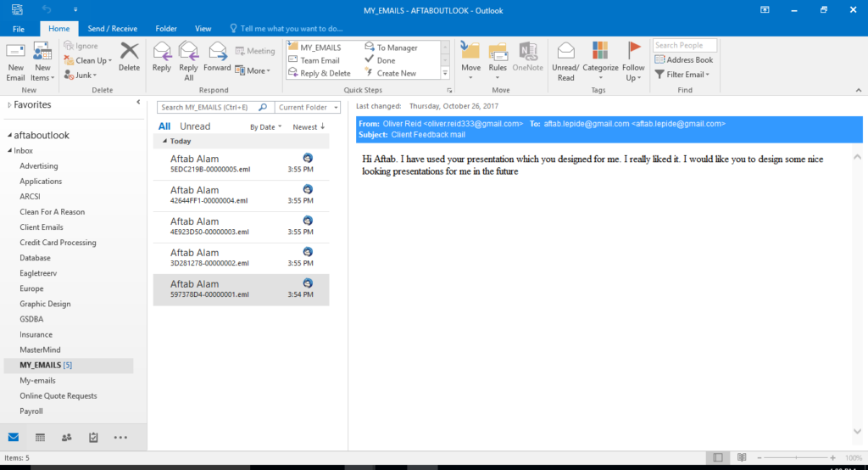Delete the selected email with Delete icon
The image size is (868, 470).
point(129,53)
